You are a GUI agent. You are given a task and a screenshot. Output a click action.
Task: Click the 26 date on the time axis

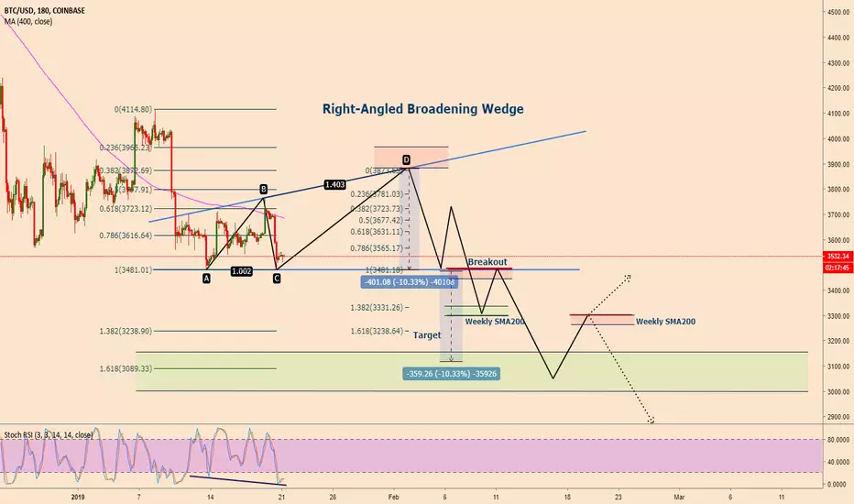(x=333, y=497)
